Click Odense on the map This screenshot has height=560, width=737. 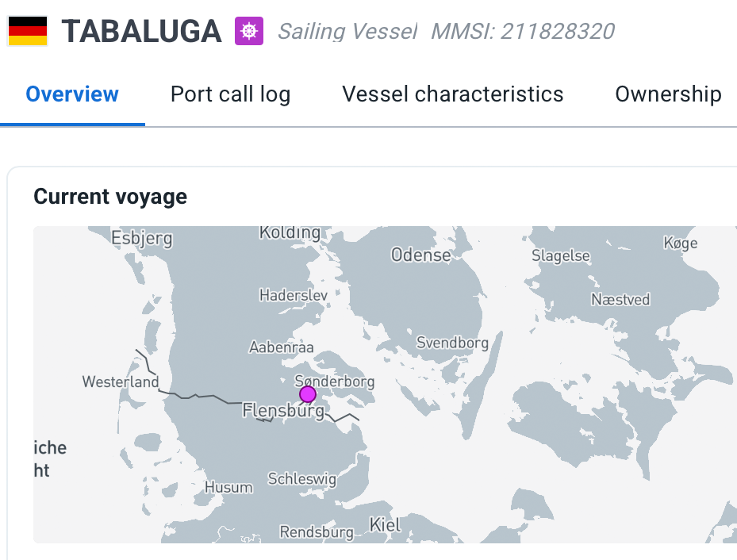pos(420,255)
